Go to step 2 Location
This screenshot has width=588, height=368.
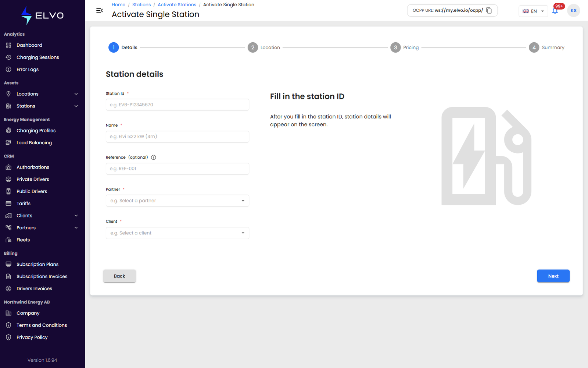tap(264, 47)
